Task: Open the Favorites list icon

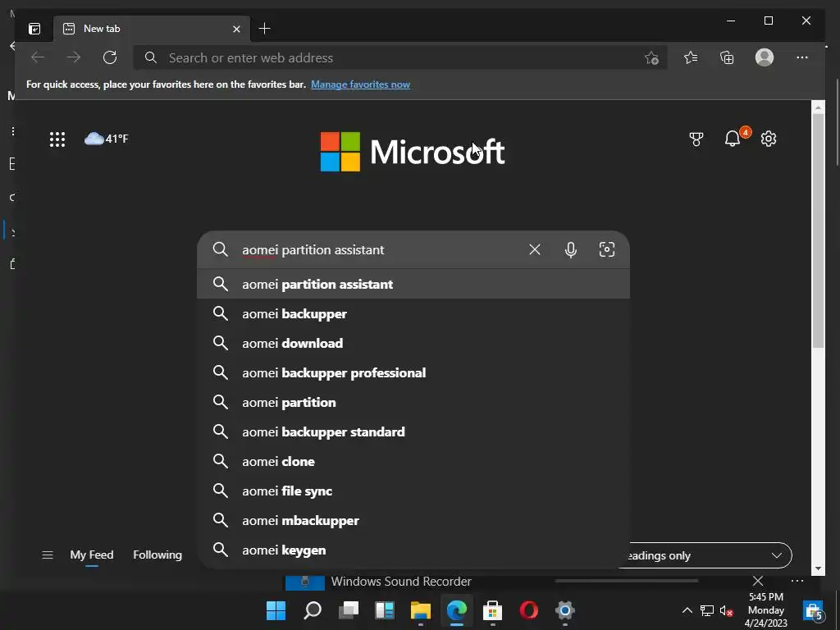Action: 691,57
